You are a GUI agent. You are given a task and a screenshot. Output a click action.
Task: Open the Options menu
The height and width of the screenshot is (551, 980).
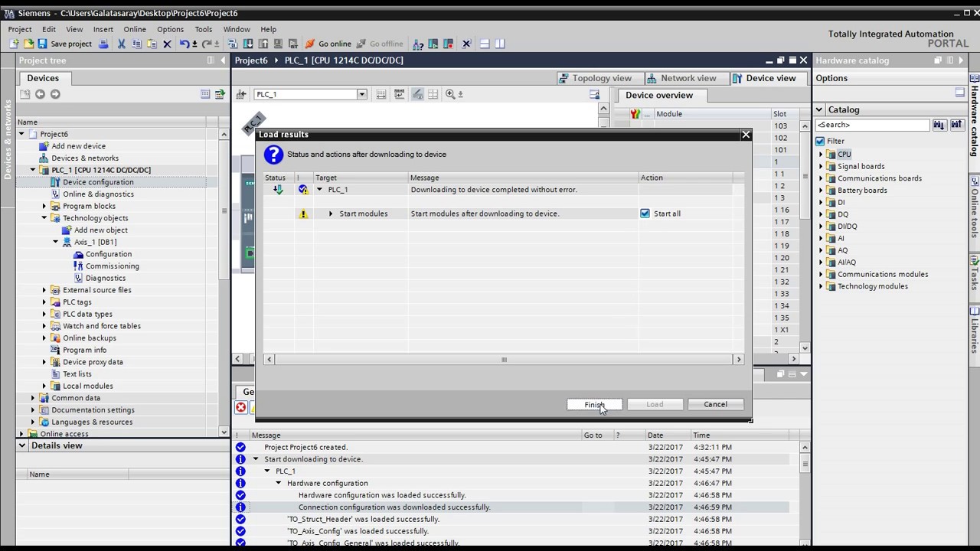click(x=170, y=29)
